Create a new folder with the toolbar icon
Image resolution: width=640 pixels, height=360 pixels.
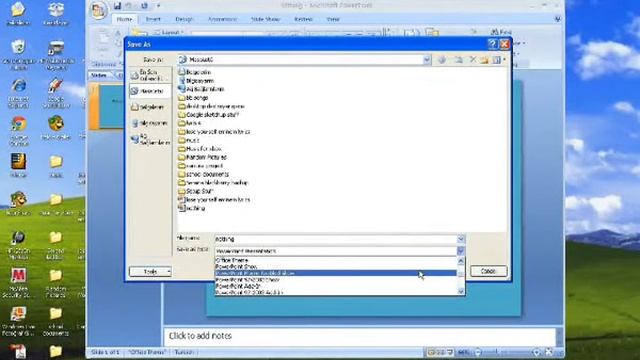click(x=484, y=60)
